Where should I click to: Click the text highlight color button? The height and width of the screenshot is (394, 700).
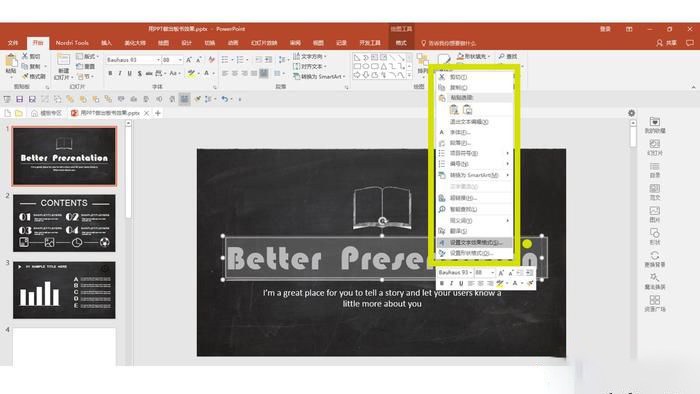click(x=191, y=73)
